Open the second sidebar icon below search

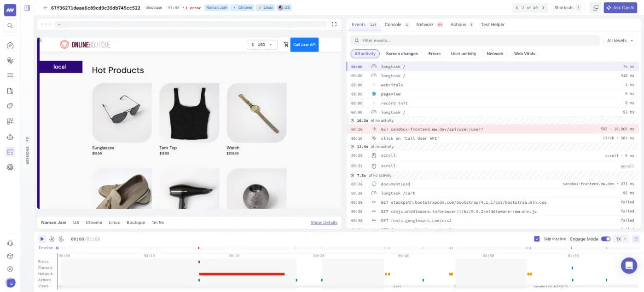coord(10,61)
